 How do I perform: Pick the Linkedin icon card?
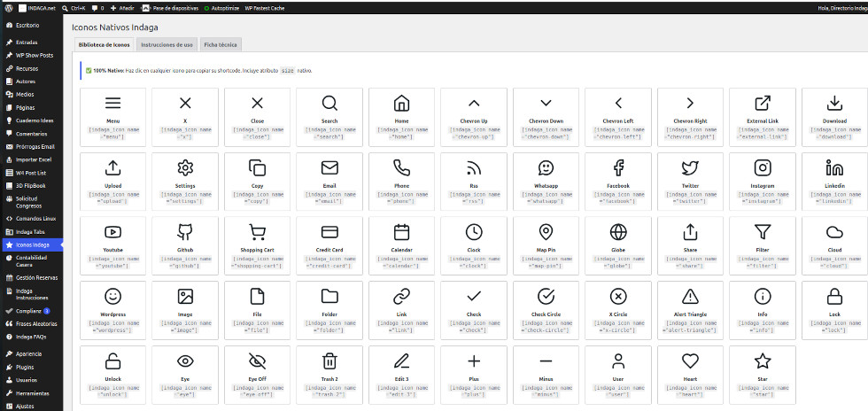[834, 181]
